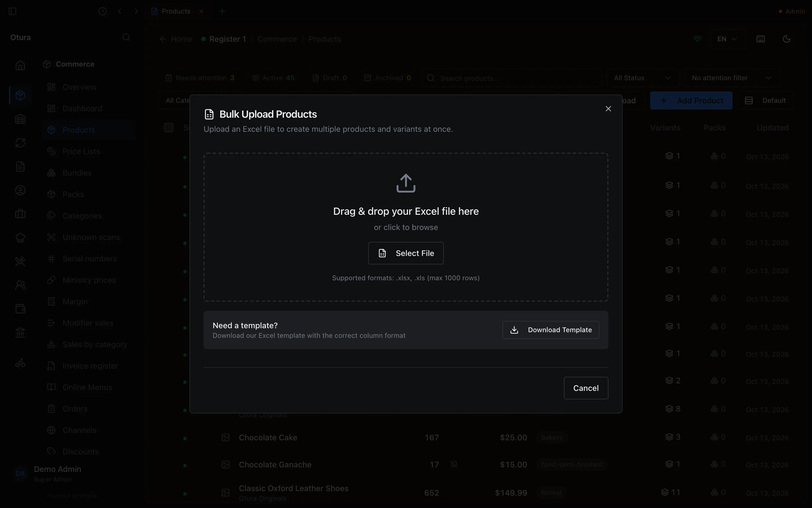The image size is (812, 508).
Task: Click the bank building rail icon
Action: pos(20,333)
